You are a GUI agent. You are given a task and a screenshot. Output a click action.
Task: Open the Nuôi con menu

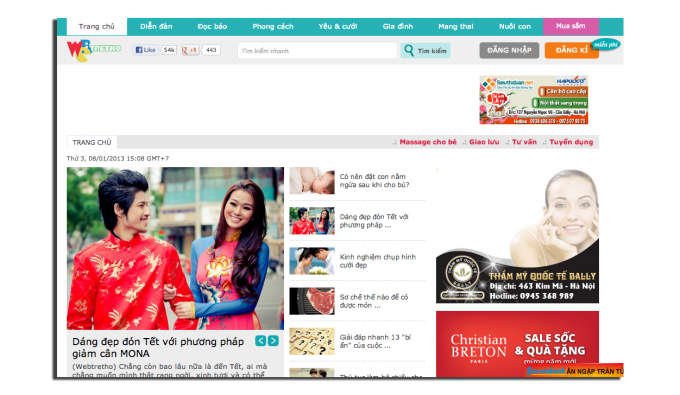(x=515, y=26)
